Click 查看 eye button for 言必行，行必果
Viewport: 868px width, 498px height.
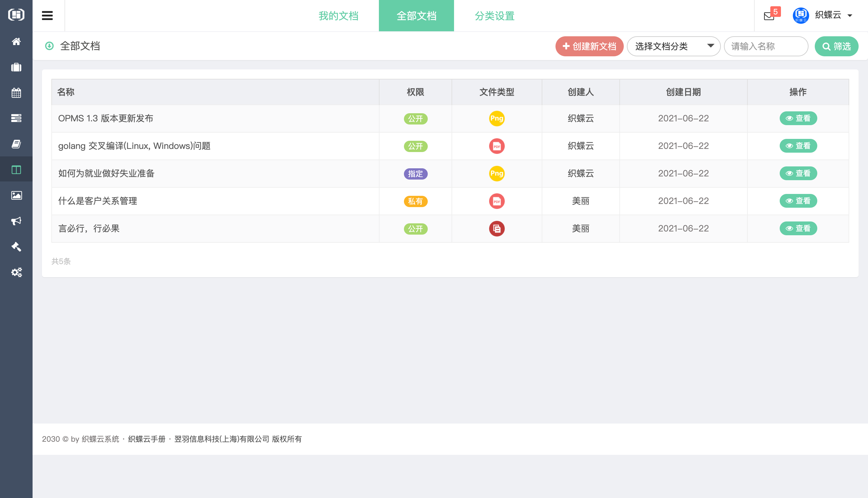click(798, 228)
